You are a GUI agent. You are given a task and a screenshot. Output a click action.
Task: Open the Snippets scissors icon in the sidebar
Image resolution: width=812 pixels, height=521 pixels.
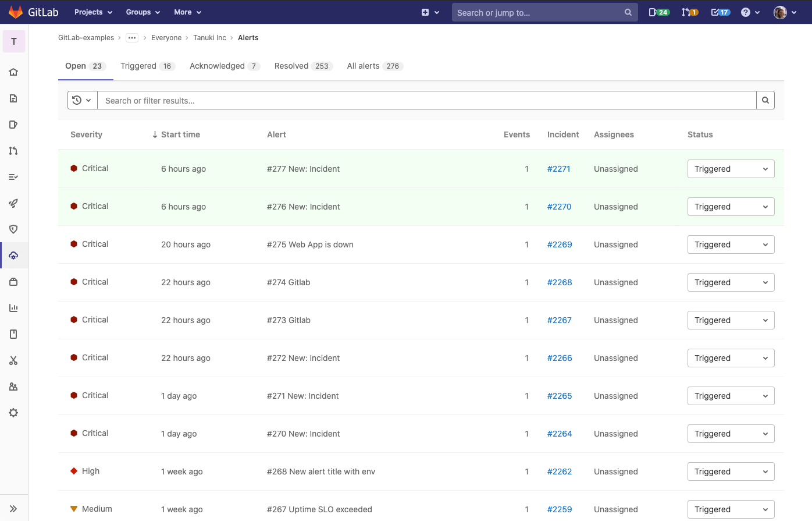[13, 360]
